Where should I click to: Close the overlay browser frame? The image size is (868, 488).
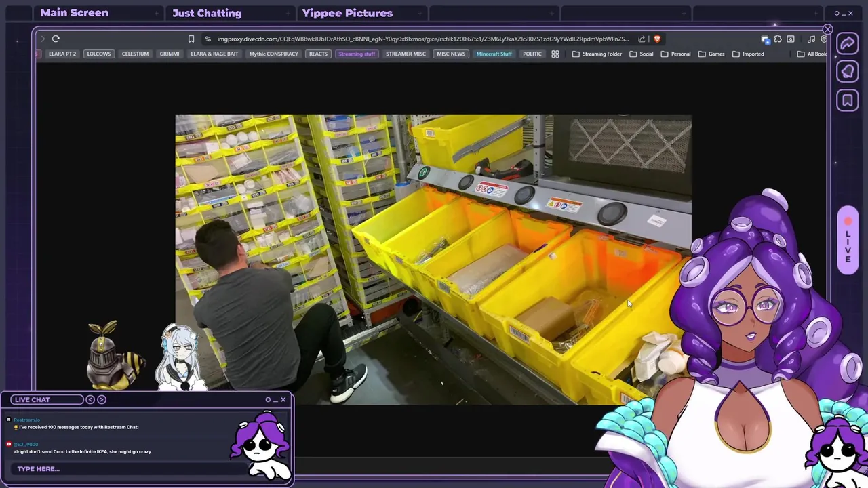pos(827,29)
